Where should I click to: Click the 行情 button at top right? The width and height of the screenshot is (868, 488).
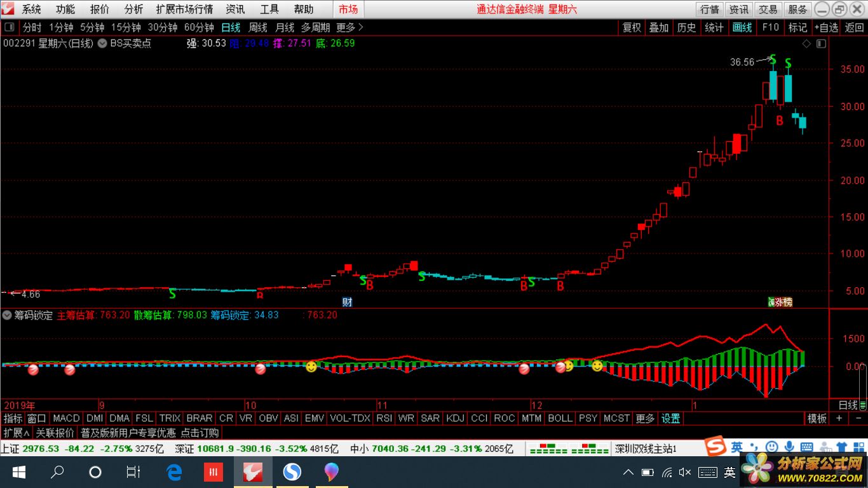(x=710, y=10)
